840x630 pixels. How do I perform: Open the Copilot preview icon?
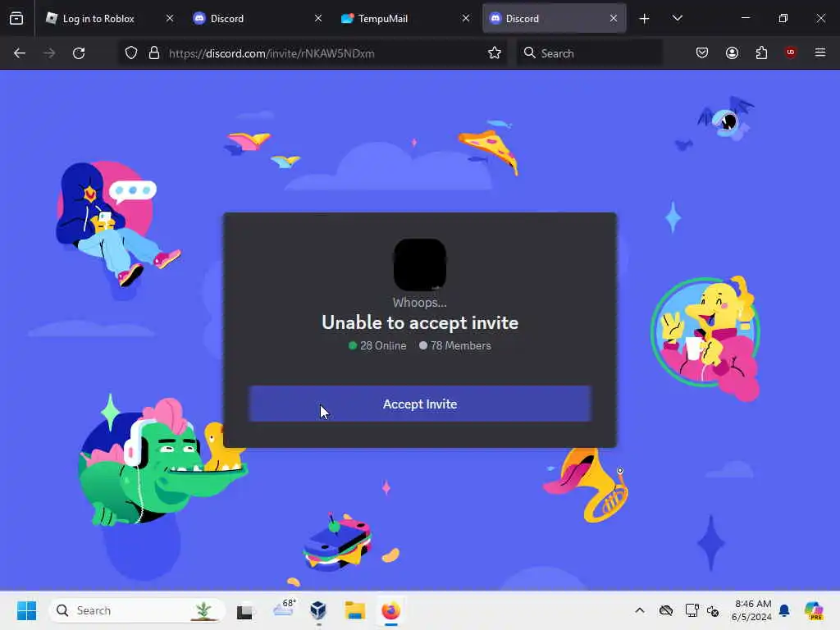tap(814, 610)
